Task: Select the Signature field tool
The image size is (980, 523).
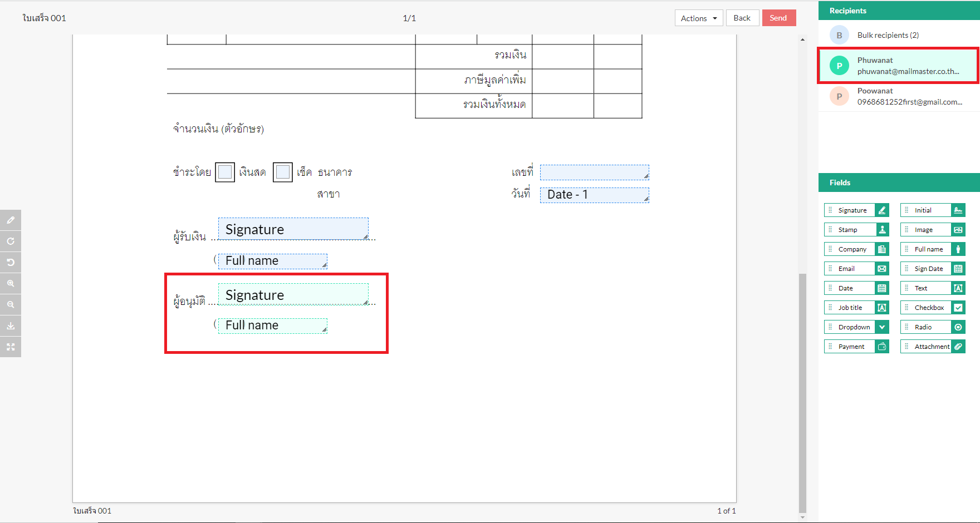Action: click(x=856, y=210)
